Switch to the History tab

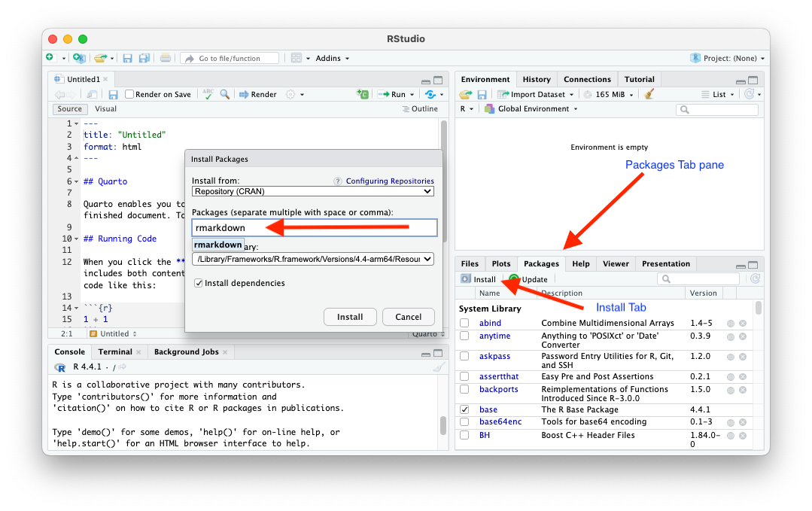coord(537,79)
